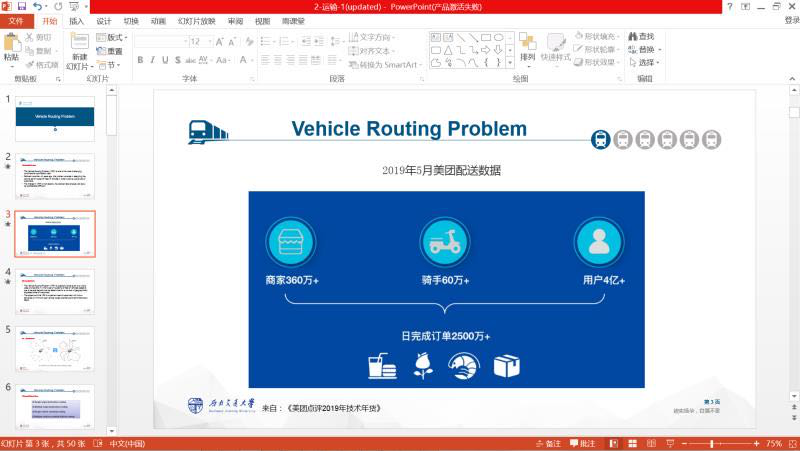Click Convert to SmartArt button
This screenshot has height=451, width=800.
[x=385, y=65]
